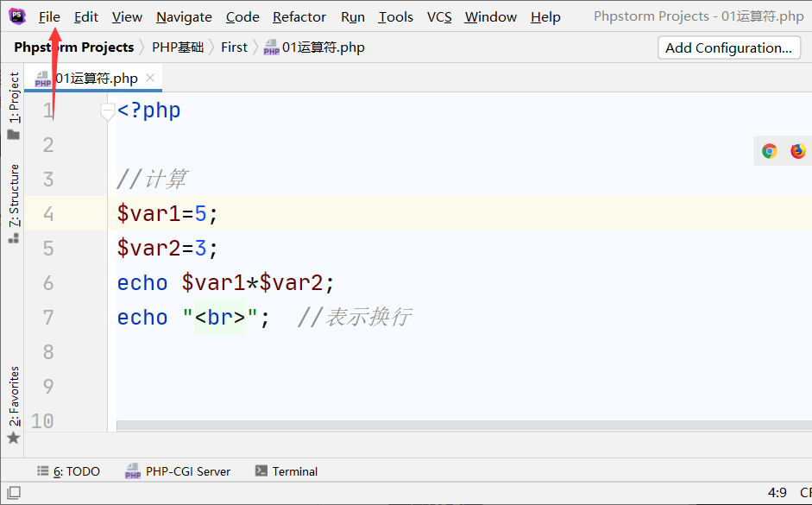Toggle the 2: Favorites tool window
The image size is (812, 505).
[x=14, y=395]
